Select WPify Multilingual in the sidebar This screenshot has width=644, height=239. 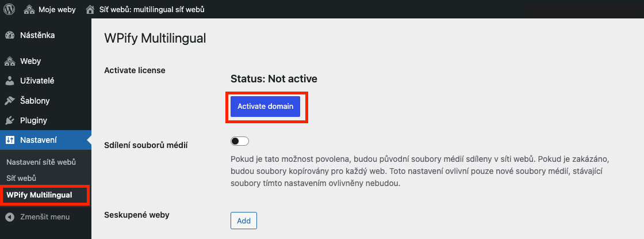pos(40,195)
